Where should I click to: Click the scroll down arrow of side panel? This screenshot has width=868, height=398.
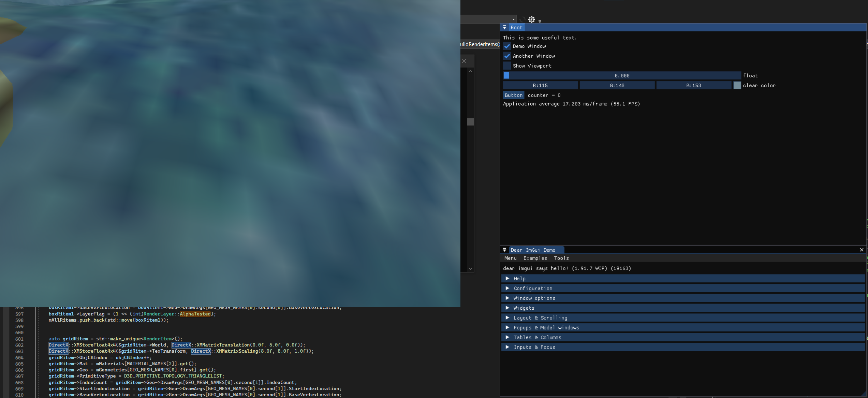tap(470, 268)
